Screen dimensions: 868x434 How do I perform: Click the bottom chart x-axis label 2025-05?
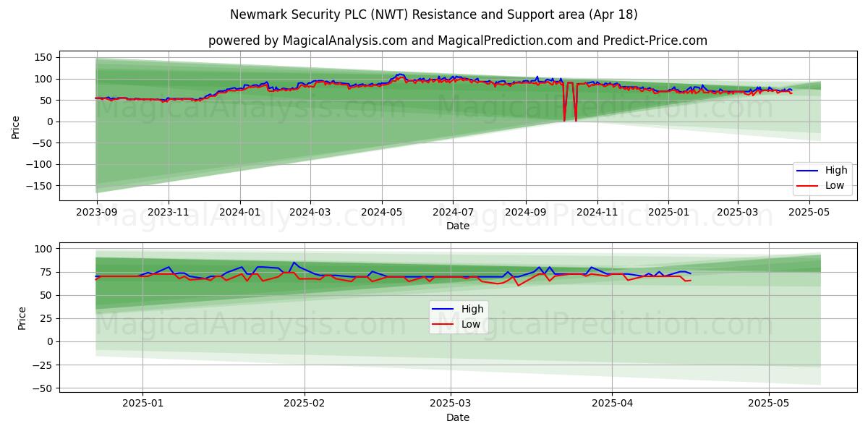coord(769,404)
